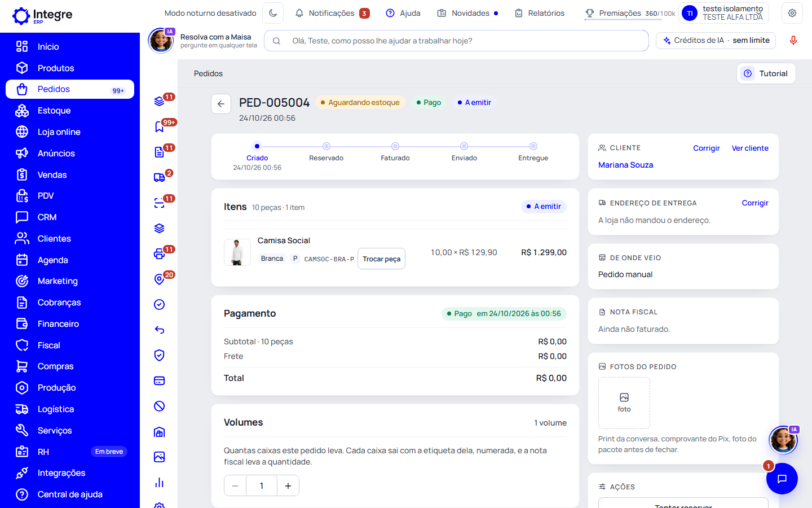Image resolution: width=812 pixels, height=508 pixels.
Task: Decrease volumes with the minus button
Action: [235, 486]
